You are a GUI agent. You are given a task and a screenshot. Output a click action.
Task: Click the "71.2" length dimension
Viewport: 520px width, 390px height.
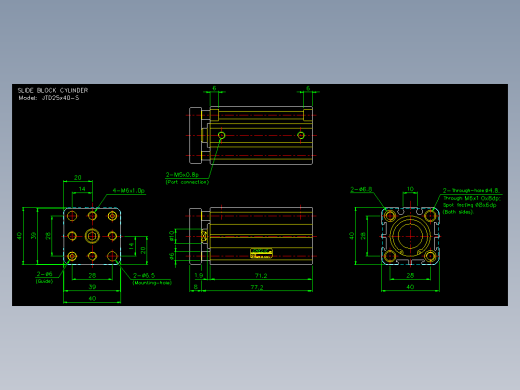click(x=261, y=276)
